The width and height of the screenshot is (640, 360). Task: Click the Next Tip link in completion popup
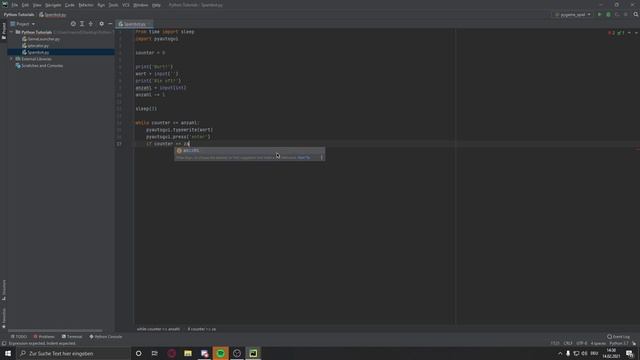304,158
